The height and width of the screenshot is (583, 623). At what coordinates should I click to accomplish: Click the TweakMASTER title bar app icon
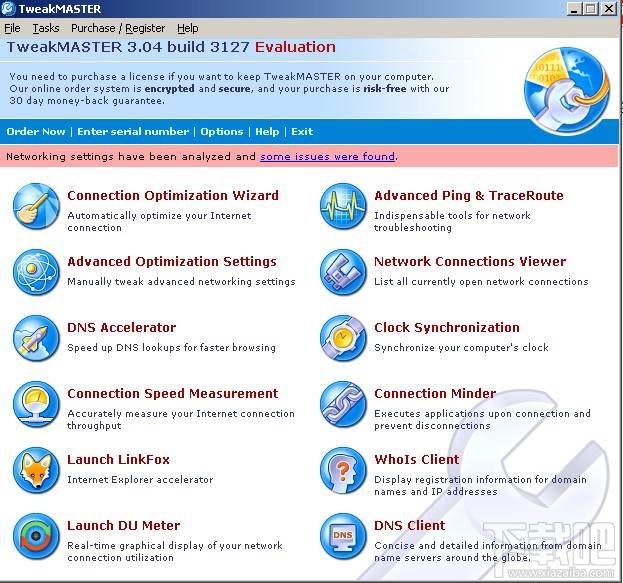pos(8,8)
